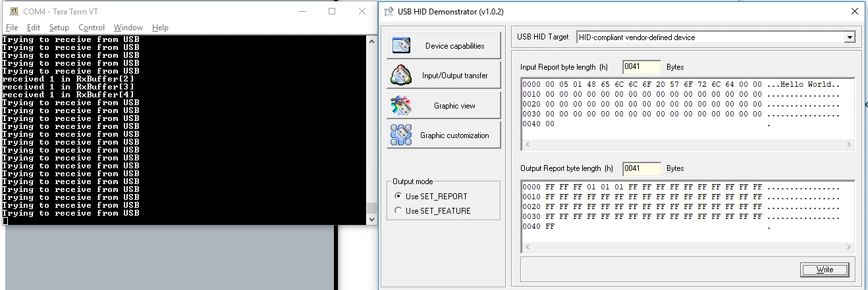
Task: Click Tera Term scrollbar down arrow
Action: click(372, 220)
